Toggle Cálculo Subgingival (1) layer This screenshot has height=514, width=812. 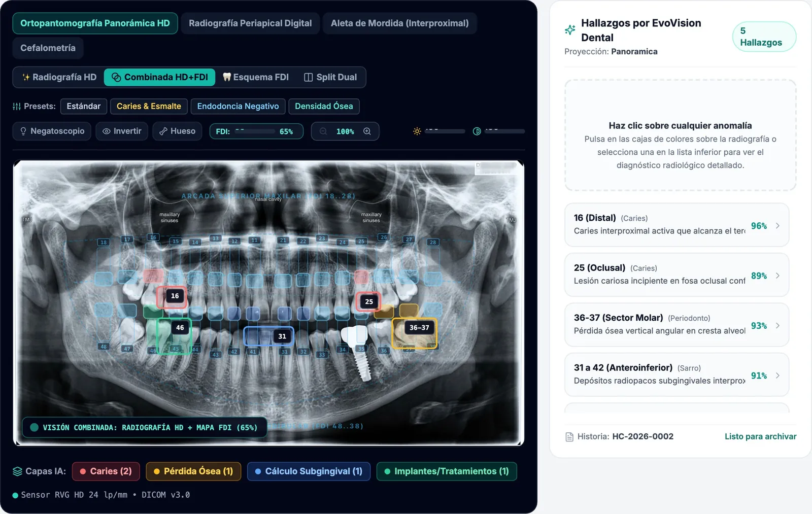click(x=309, y=471)
